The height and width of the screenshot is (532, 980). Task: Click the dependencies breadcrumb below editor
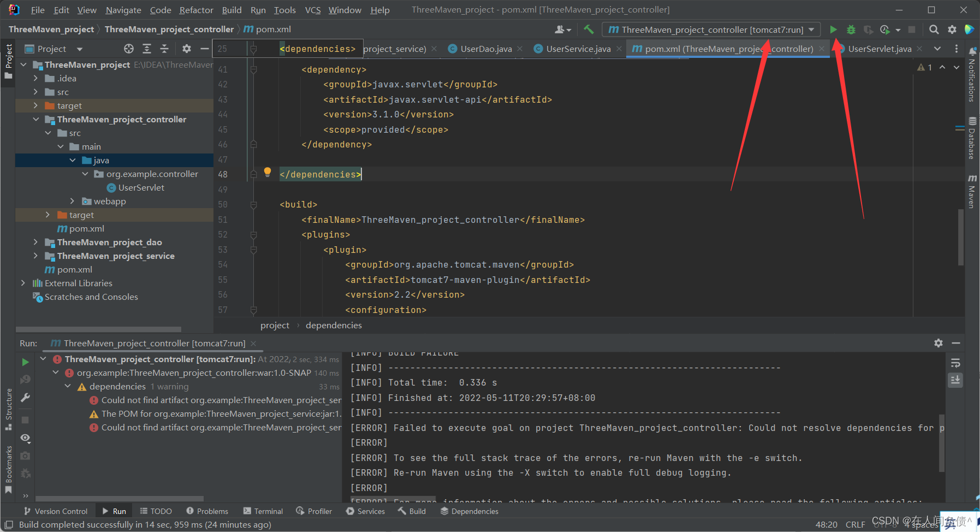[334, 325]
